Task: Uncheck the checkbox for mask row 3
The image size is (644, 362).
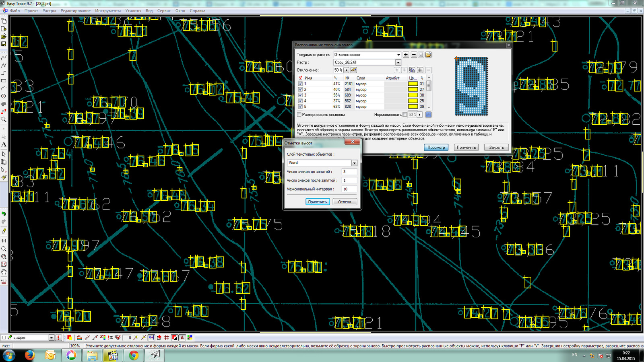Action: [x=300, y=95]
